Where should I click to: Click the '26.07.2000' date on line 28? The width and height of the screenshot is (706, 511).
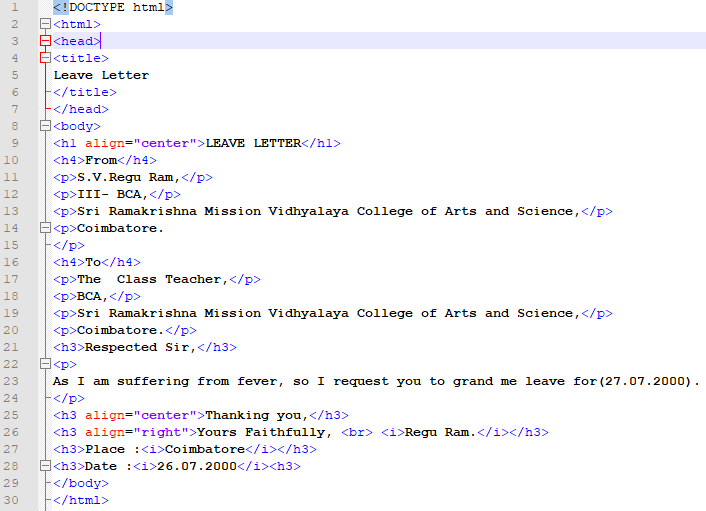point(197,466)
